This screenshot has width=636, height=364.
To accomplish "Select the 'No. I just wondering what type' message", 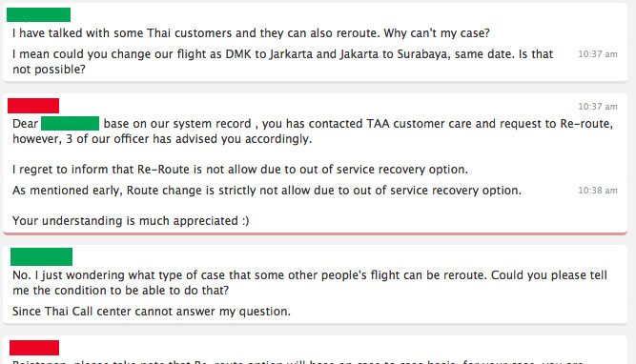I will [x=310, y=282].
